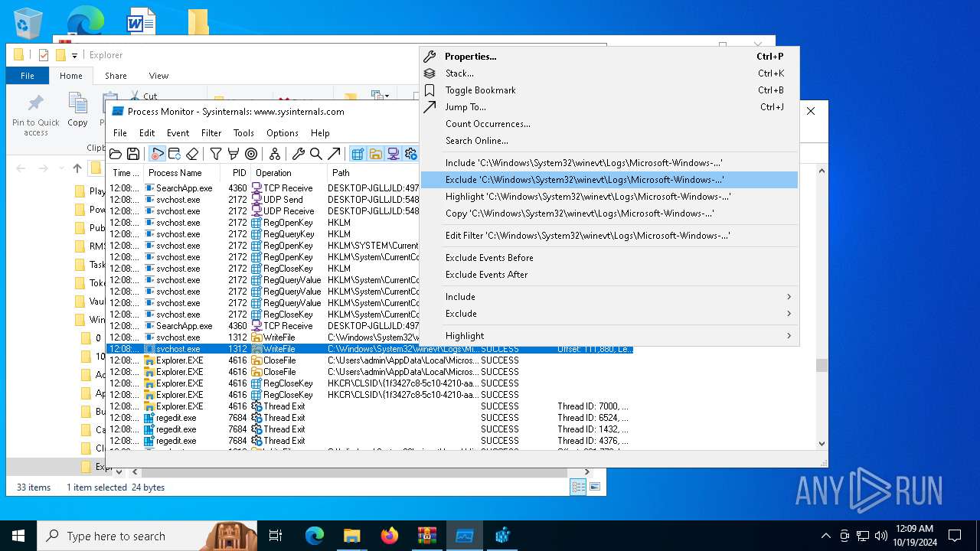This screenshot has width=980, height=551.
Task: Open the Help menu in Process Monitor
Action: [x=320, y=133]
